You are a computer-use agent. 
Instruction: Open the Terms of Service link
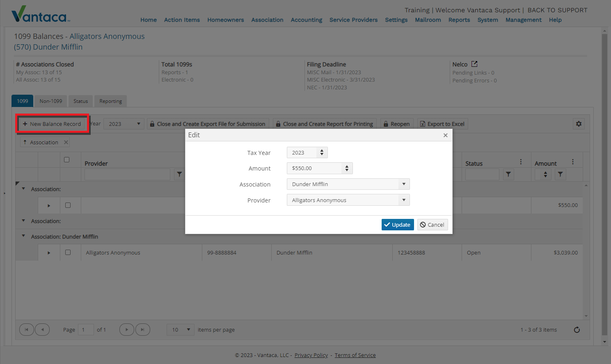[x=355, y=355]
